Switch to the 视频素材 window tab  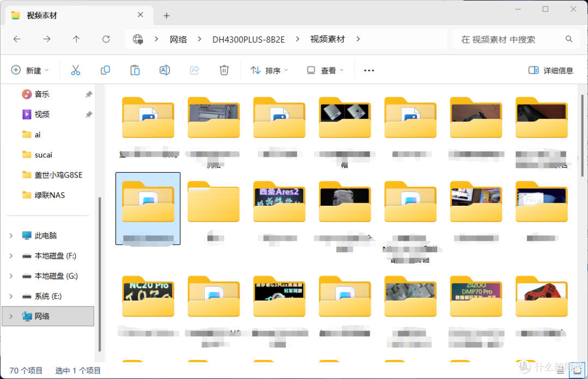click(79, 15)
